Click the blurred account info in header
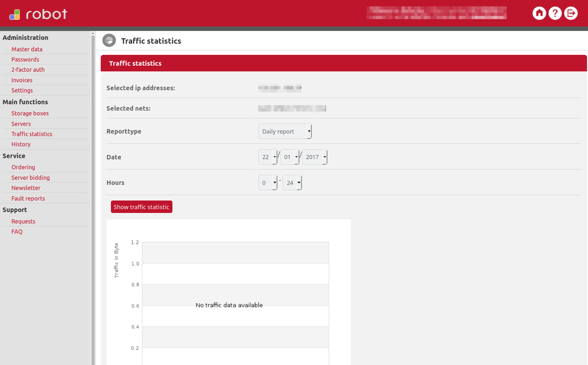The height and width of the screenshot is (365, 588). pyautogui.click(x=436, y=13)
